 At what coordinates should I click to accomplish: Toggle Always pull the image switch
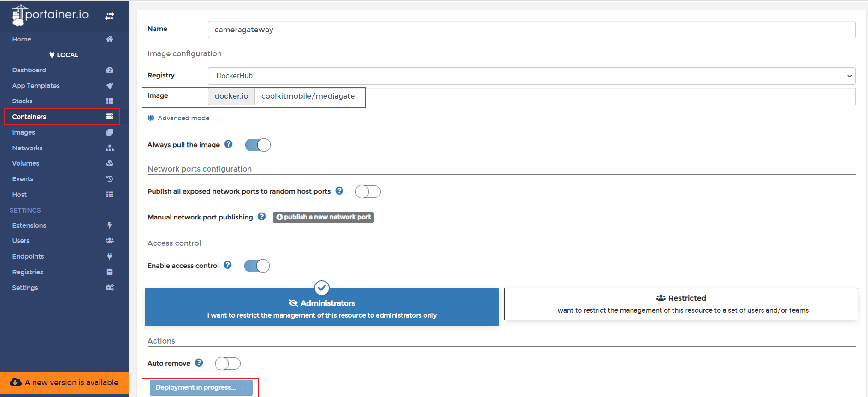click(258, 145)
